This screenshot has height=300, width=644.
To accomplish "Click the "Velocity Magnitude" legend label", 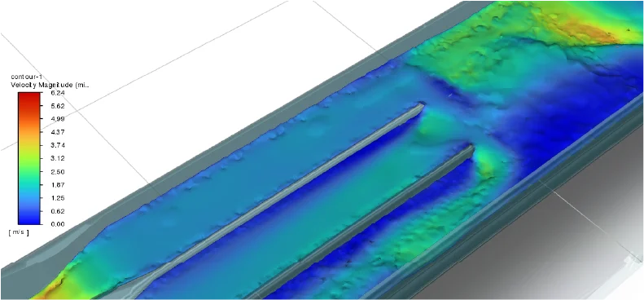I will (50, 85).
